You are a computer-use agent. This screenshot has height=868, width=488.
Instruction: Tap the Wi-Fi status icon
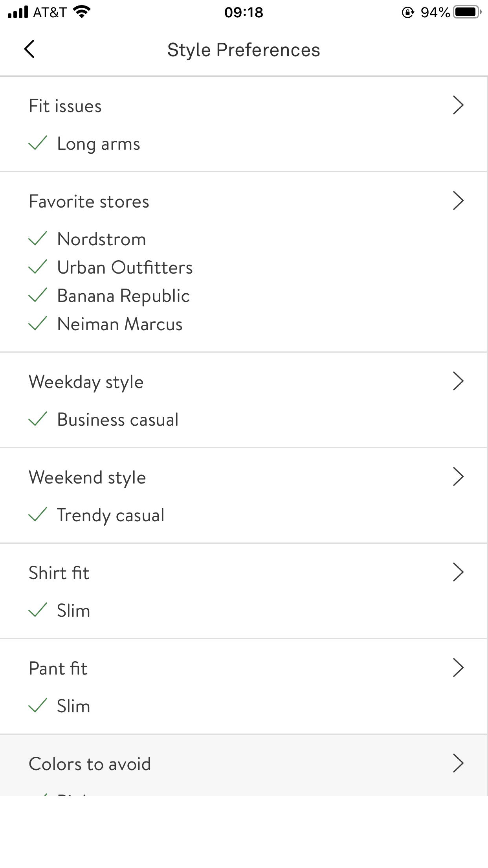click(x=82, y=12)
